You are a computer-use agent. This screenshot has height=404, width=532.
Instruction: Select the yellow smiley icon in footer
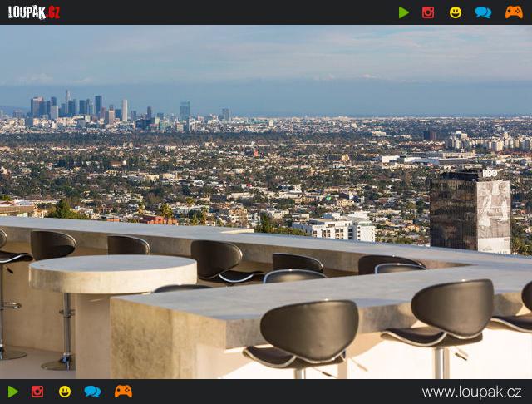pos(65,392)
